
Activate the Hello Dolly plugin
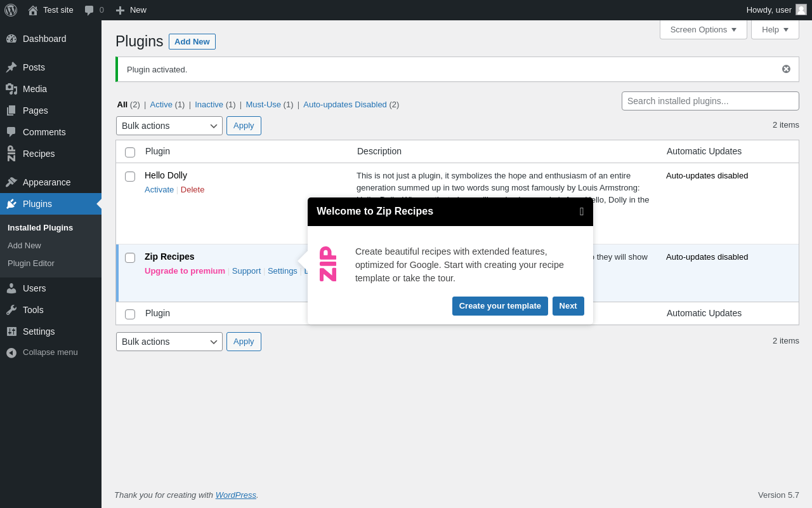pos(159,190)
